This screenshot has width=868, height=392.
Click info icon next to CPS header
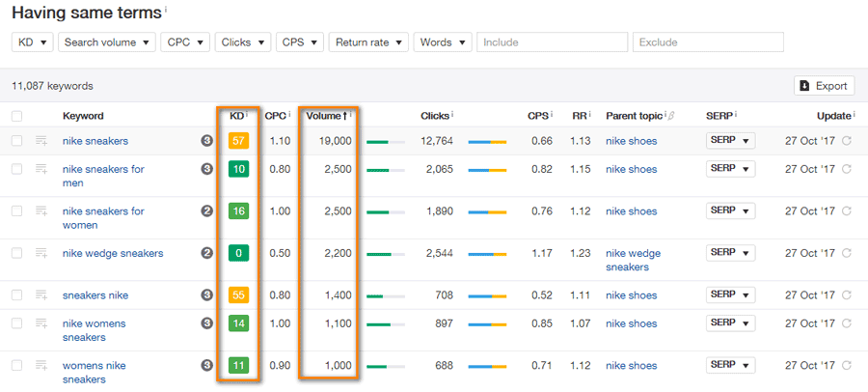552,114
